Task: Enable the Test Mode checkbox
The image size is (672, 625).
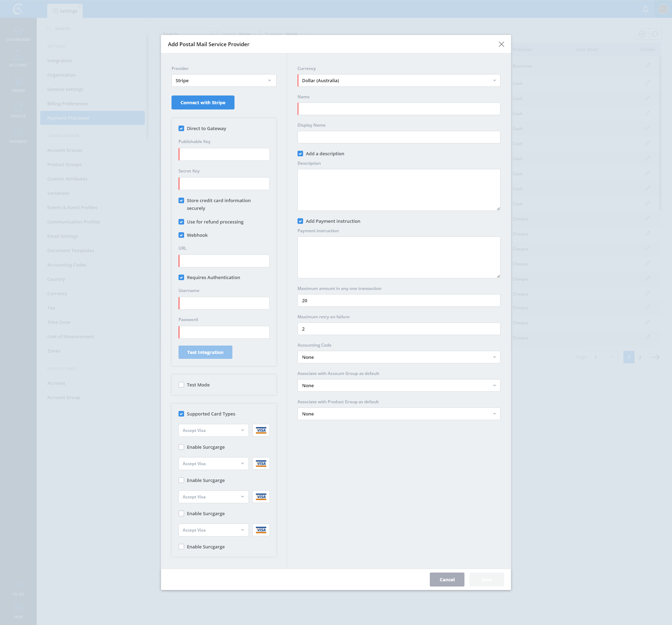Action: pos(181,385)
